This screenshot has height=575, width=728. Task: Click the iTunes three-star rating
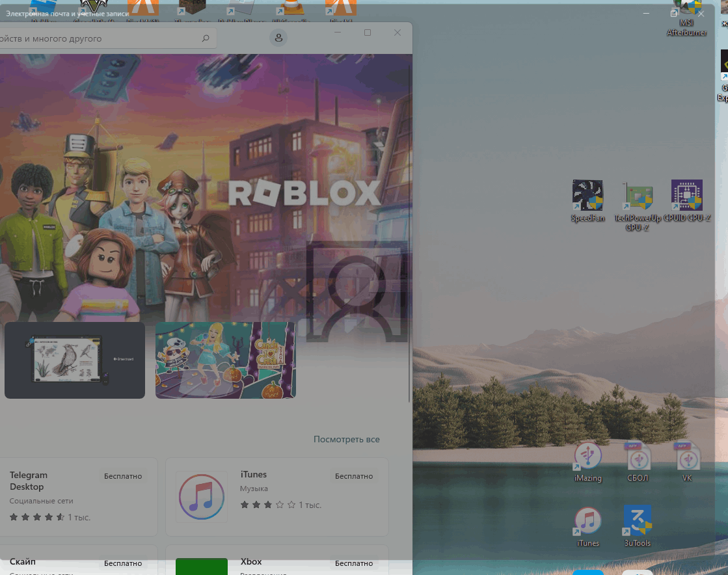coord(268,505)
